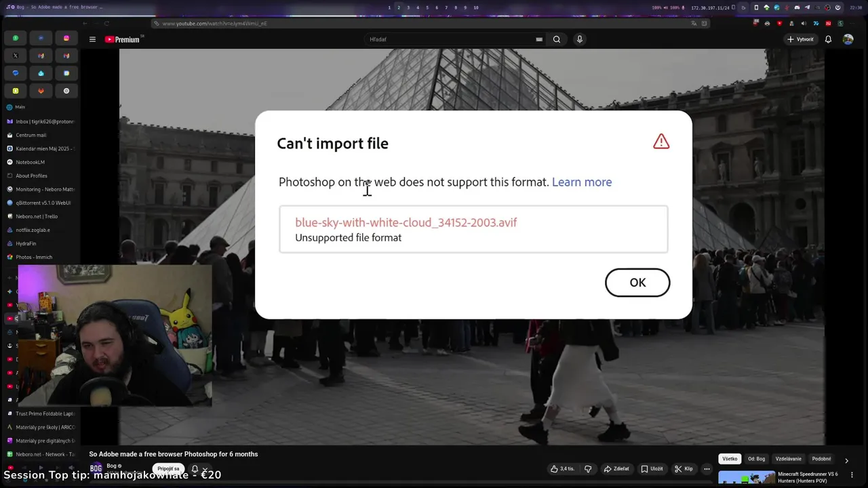Click the red warning triangle icon

(661, 141)
